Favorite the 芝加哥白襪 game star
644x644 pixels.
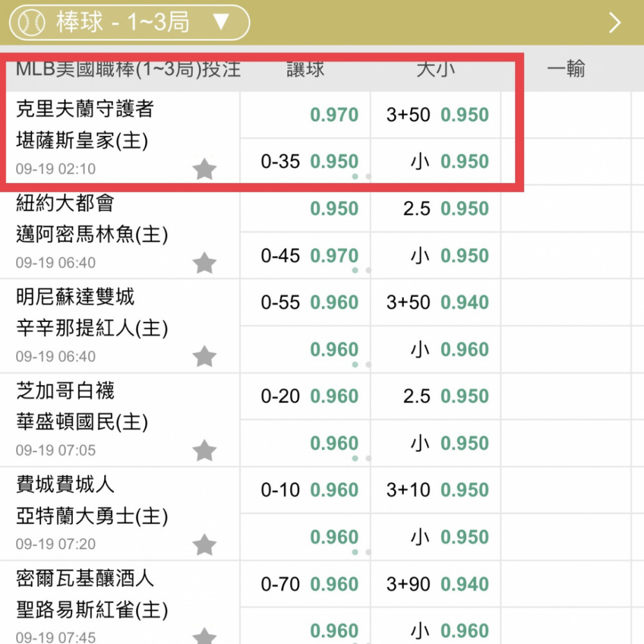tap(204, 450)
